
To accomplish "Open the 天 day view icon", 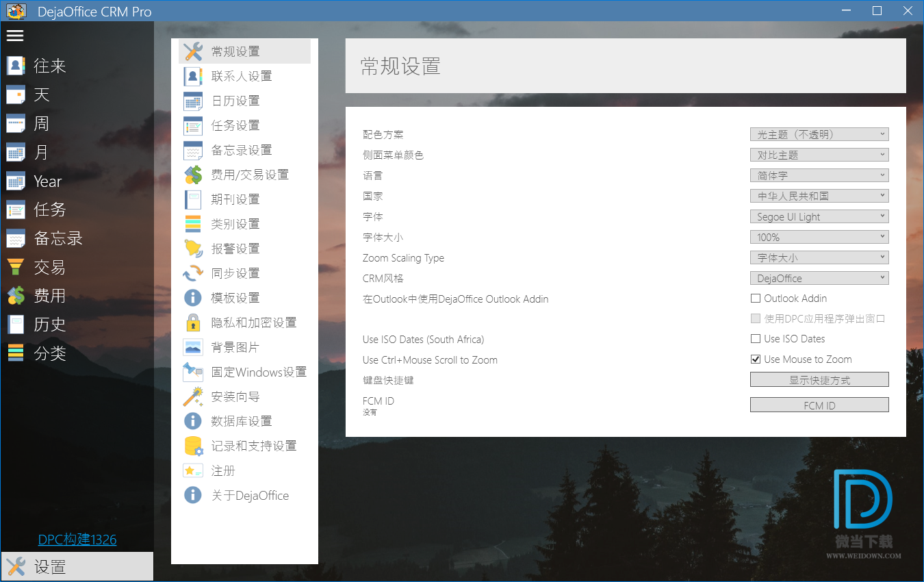I will click(x=16, y=94).
